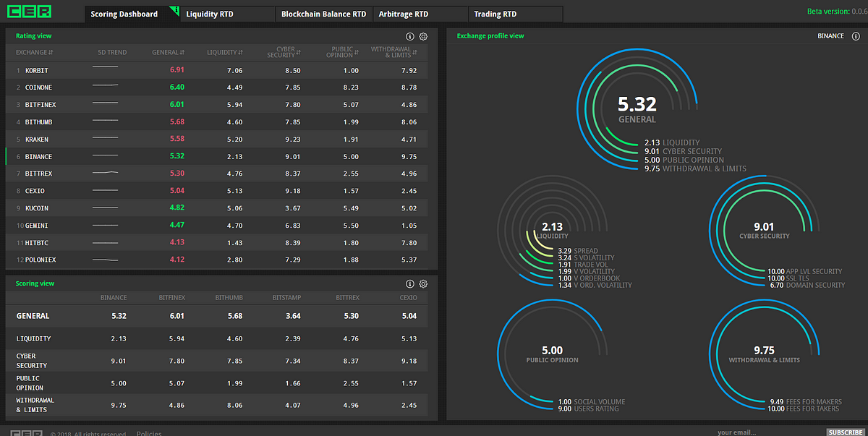Select the KUCOIN exchange row

click(x=217, y=208)
